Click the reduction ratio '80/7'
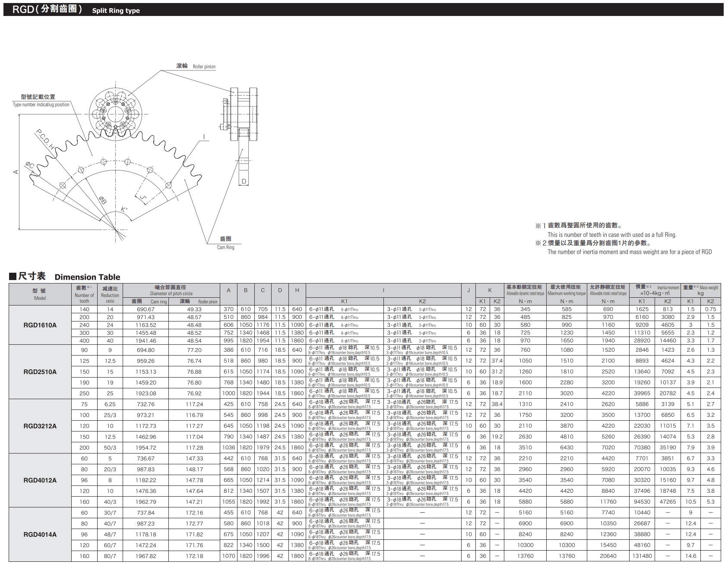728x567 pixels. [110, 556]
